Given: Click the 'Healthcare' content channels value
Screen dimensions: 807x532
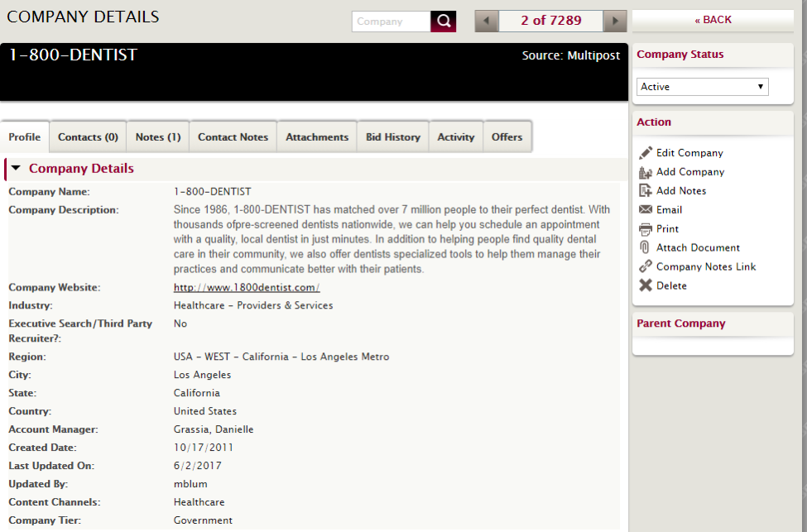Looking at the screenshot, I should [x=199, y=502].
